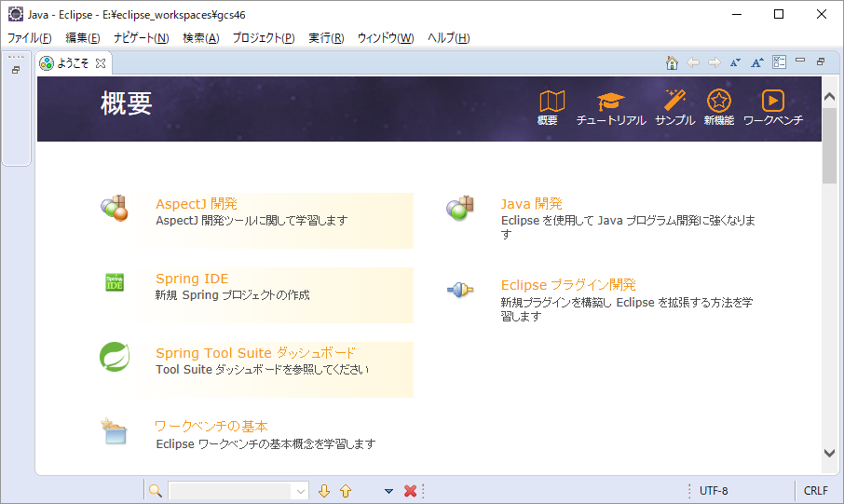Reduce font size with small A icon
844x504 pixels.
click(735, 62)
